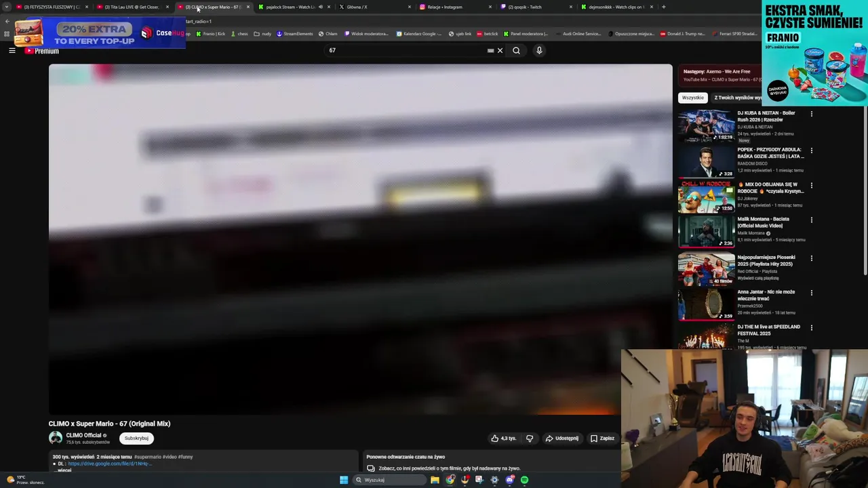Open the YouTube hamburger guide menu
Screen dimensions: 868x488
pos(12,50)
